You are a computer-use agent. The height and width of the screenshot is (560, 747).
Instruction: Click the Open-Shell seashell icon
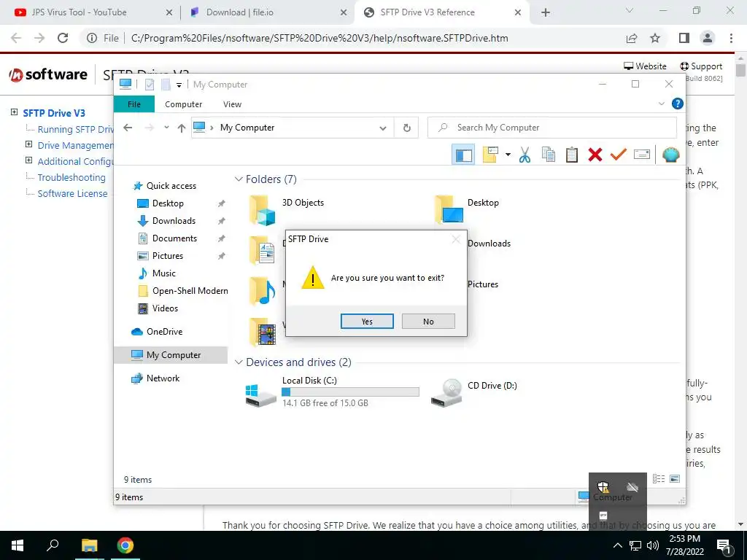pyautogui.click(x=671, y=155)
